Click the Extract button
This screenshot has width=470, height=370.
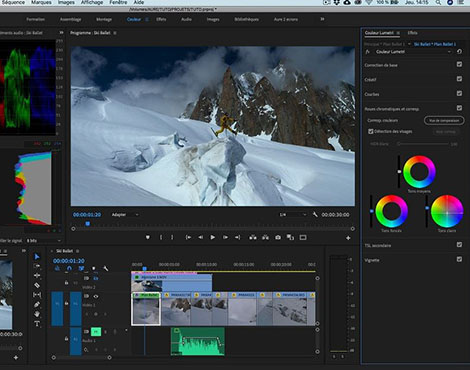tap(265, 237)
